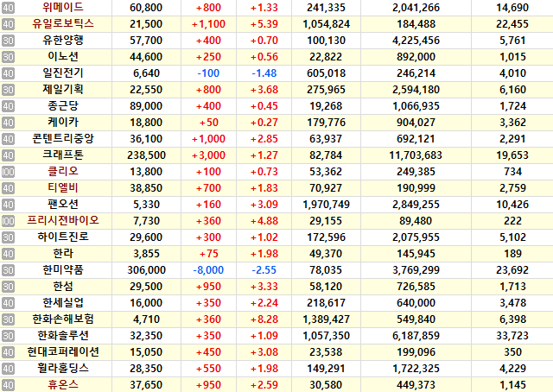The height and width of the screenshot is (392, 553).
Task: Select stock name 티엘비
Action: click(63, 187)
